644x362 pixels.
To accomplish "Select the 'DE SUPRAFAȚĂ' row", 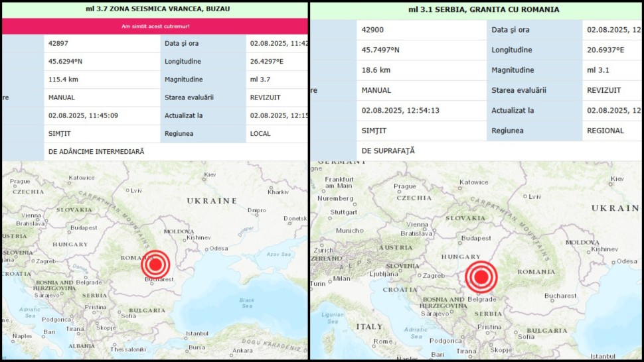I will (388, 151).
